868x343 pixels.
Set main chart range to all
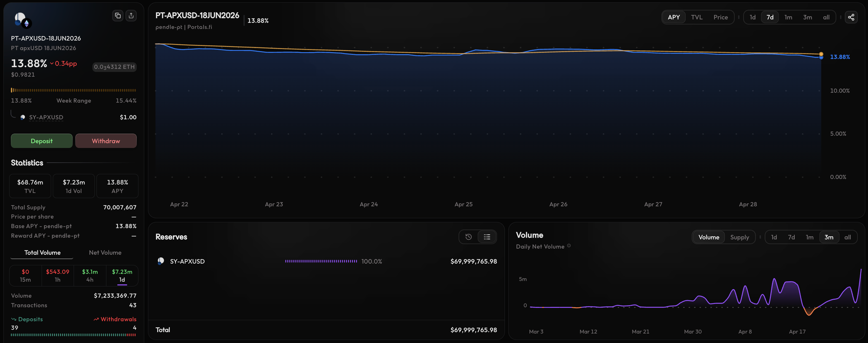[826, 17]
